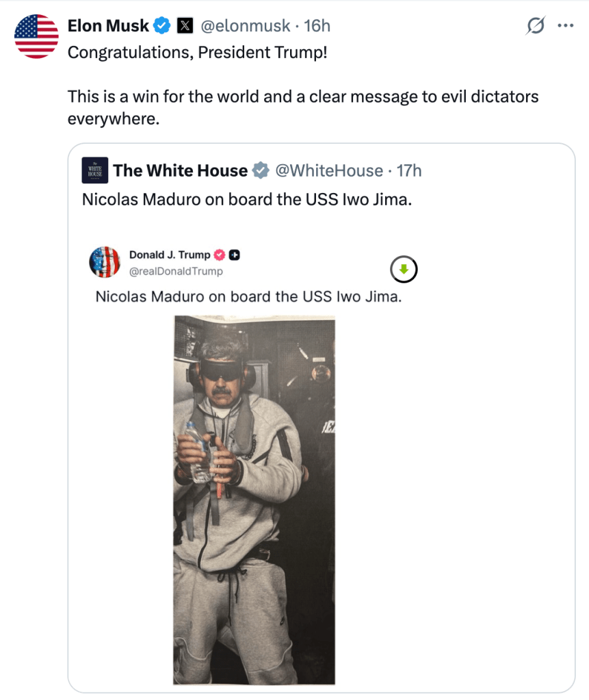The width and height of the screenshot is (589, 700).
Task: Click Donald J. Trump's profile avatar
Action: [105, 261]
